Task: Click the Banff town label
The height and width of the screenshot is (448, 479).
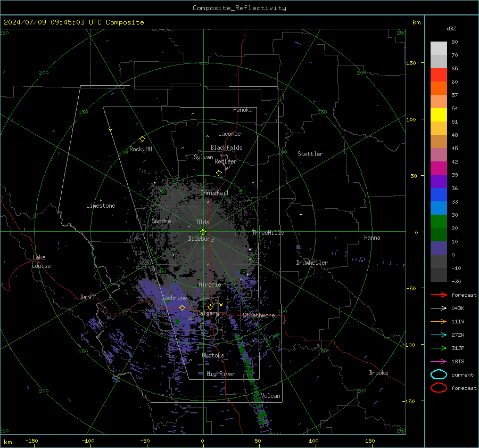Action: pos(88,297)
